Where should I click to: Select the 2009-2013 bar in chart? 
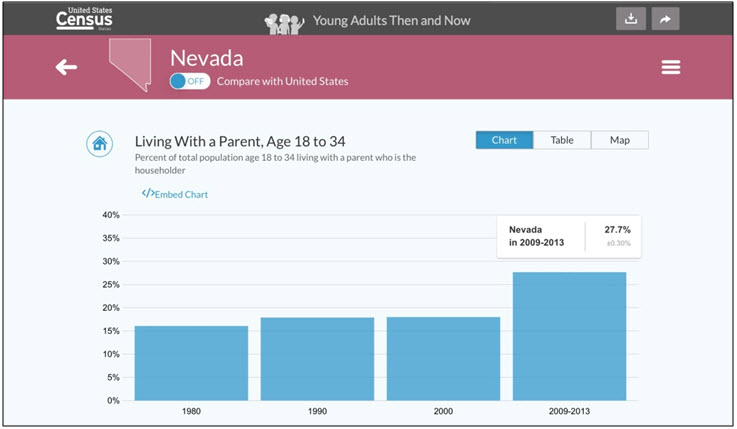tap(569, 336)
